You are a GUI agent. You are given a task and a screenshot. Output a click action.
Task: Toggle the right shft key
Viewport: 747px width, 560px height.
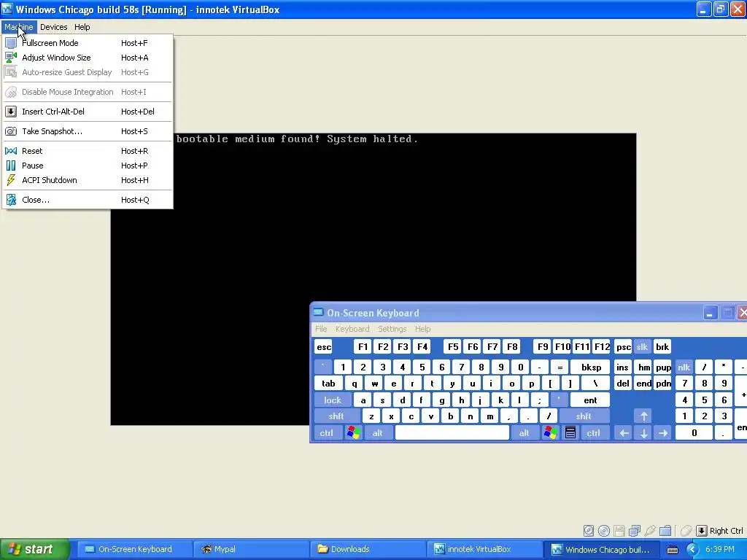tap(584, 416)
